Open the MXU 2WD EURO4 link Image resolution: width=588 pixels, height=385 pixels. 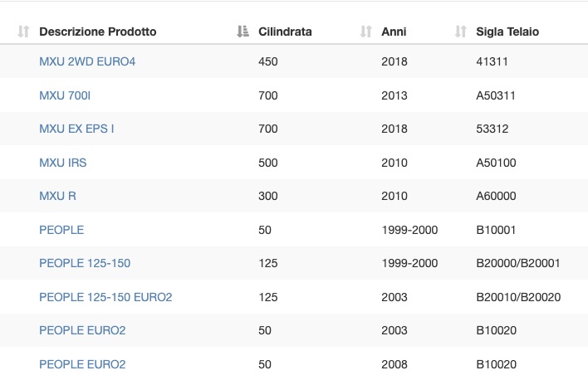pos(87,61)
